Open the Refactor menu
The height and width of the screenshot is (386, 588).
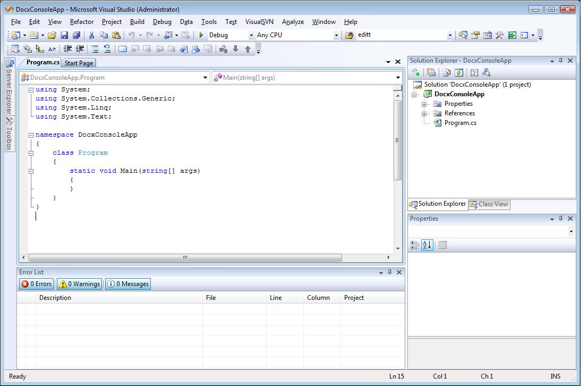point(82,22)
